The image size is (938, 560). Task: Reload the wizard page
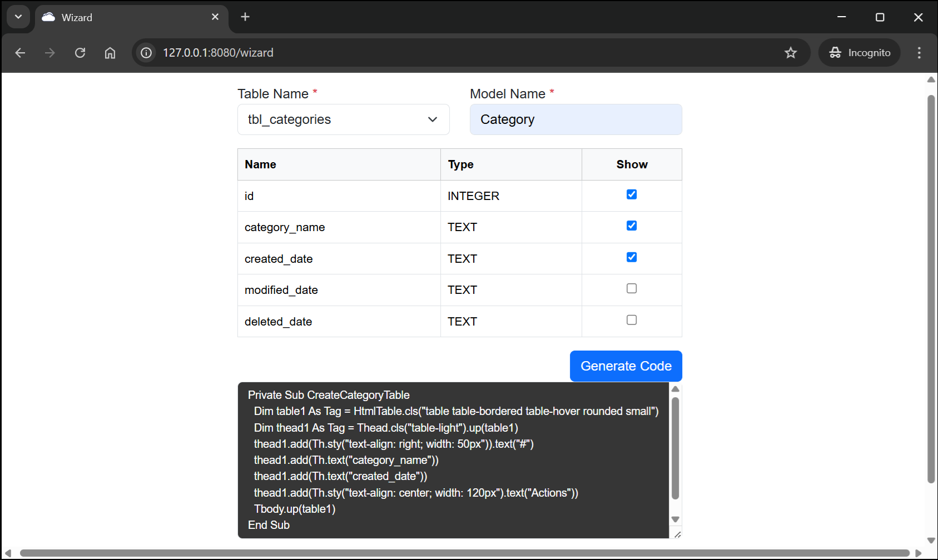[x=80, y=53]
